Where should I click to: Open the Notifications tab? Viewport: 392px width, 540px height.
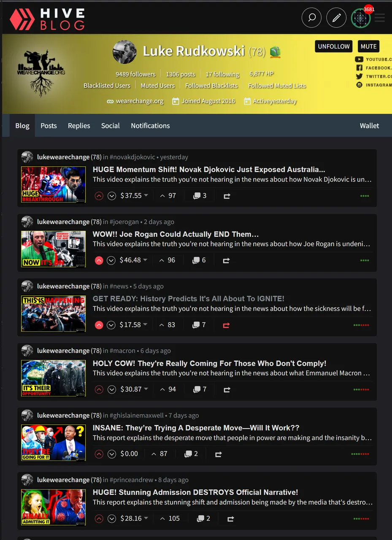(150, 126)
